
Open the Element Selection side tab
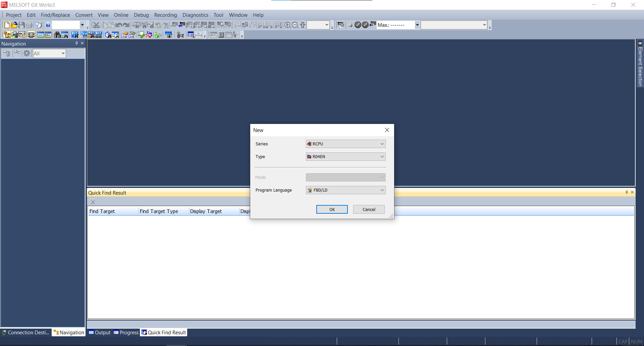click(640, 64)
